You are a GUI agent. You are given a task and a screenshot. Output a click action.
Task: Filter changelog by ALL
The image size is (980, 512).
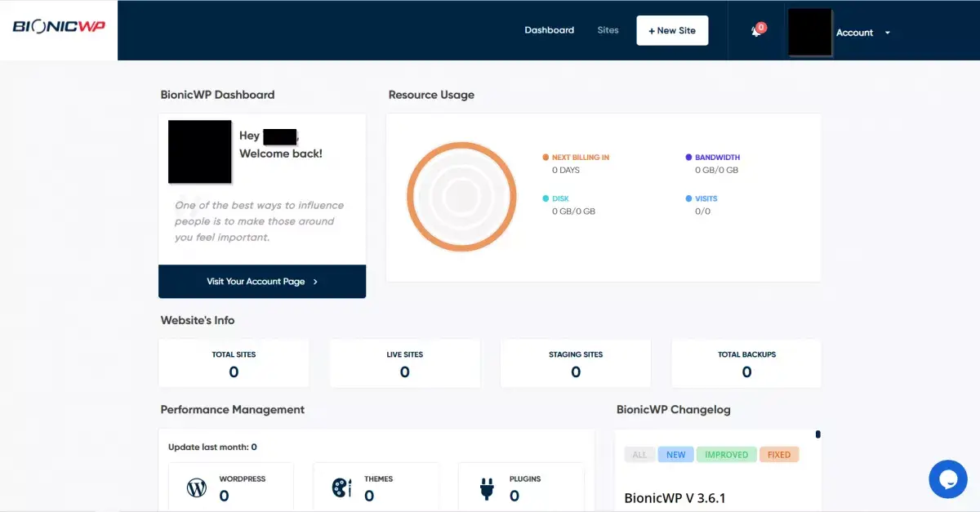pyautogui.click(x=639, y=455)
